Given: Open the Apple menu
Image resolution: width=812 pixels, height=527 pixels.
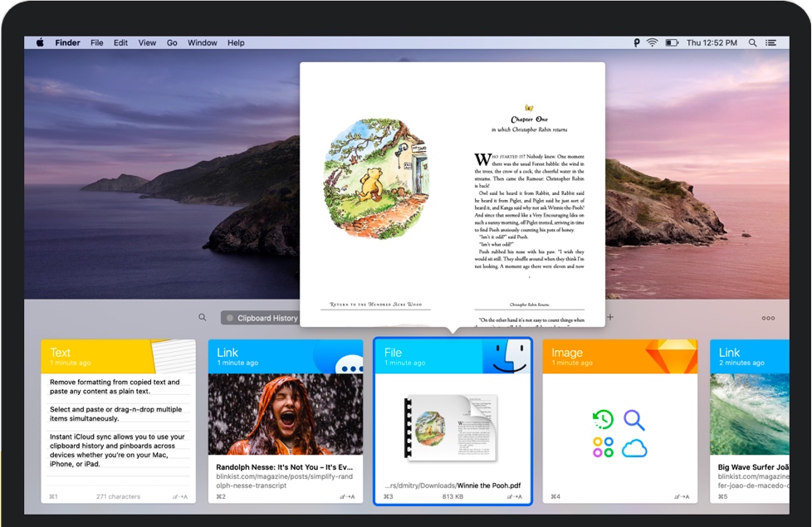Looking at the screenshot, I should point(40,42).
